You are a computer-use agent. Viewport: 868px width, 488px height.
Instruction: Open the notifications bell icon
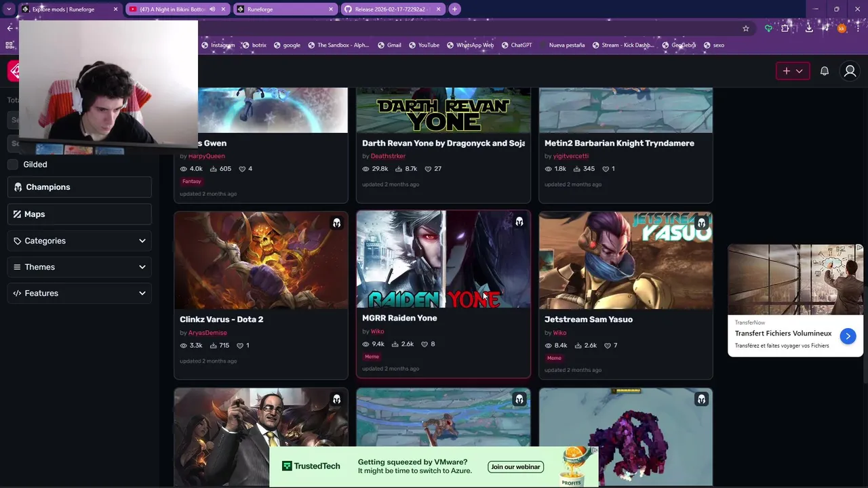pyautogui.click(x=825, y=71)
